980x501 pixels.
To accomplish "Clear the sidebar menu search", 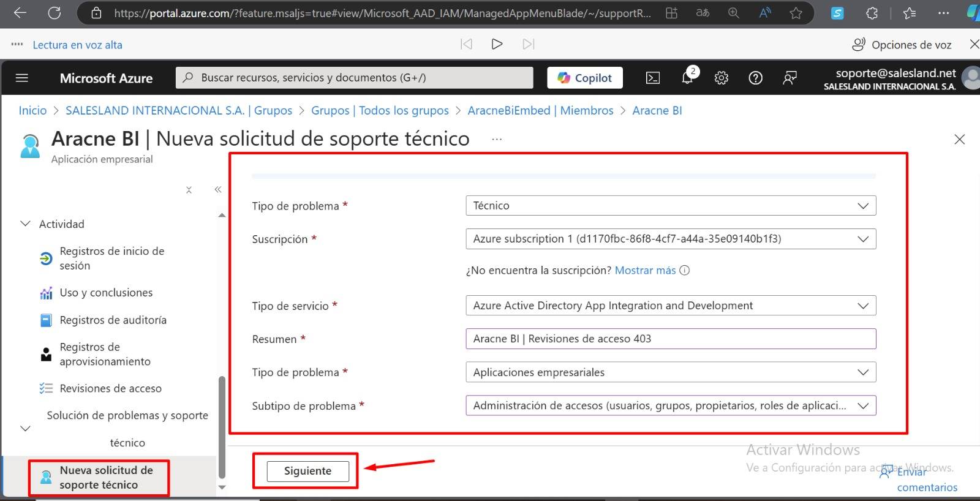I will (189, 190).
